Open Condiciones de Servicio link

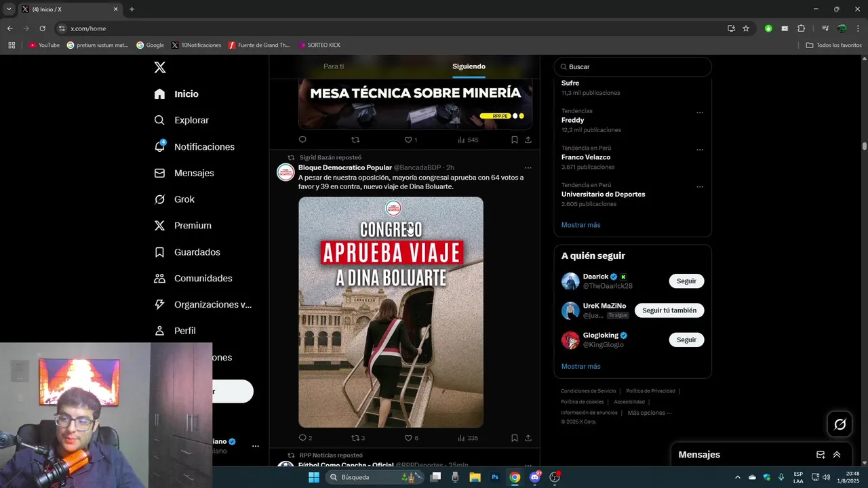588,391
